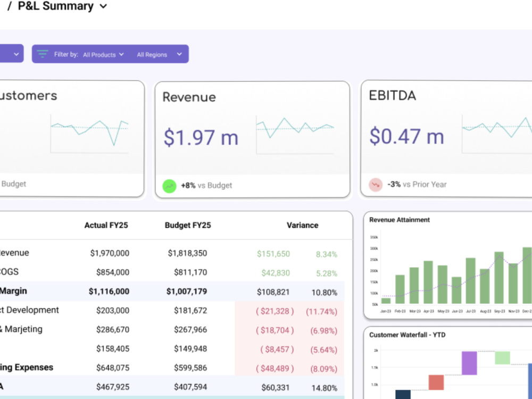
Task: Click the Variance column header
Action: click(302, 225)
